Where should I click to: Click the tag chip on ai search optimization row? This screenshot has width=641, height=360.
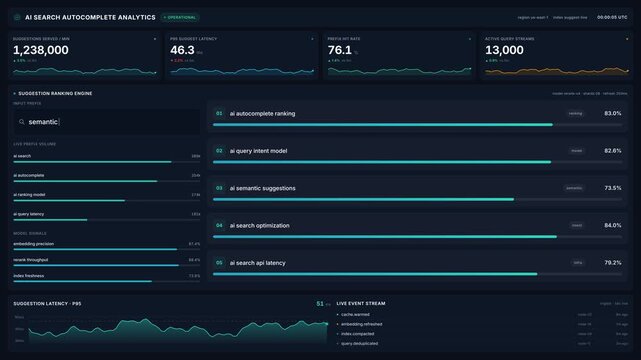[577, 225]
